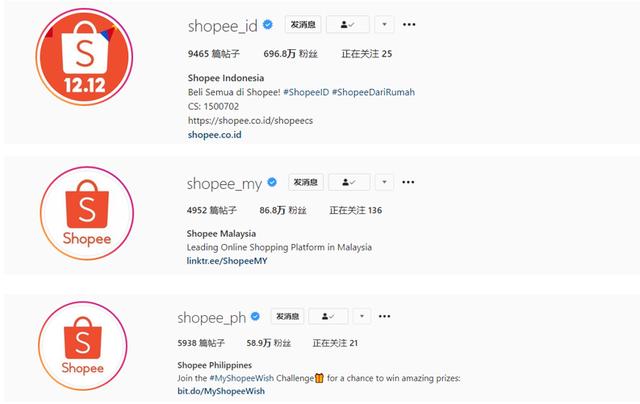Send a message to shopee_id
The width and height of the screenshot is (640, 404).
click(x=303, y=24)
